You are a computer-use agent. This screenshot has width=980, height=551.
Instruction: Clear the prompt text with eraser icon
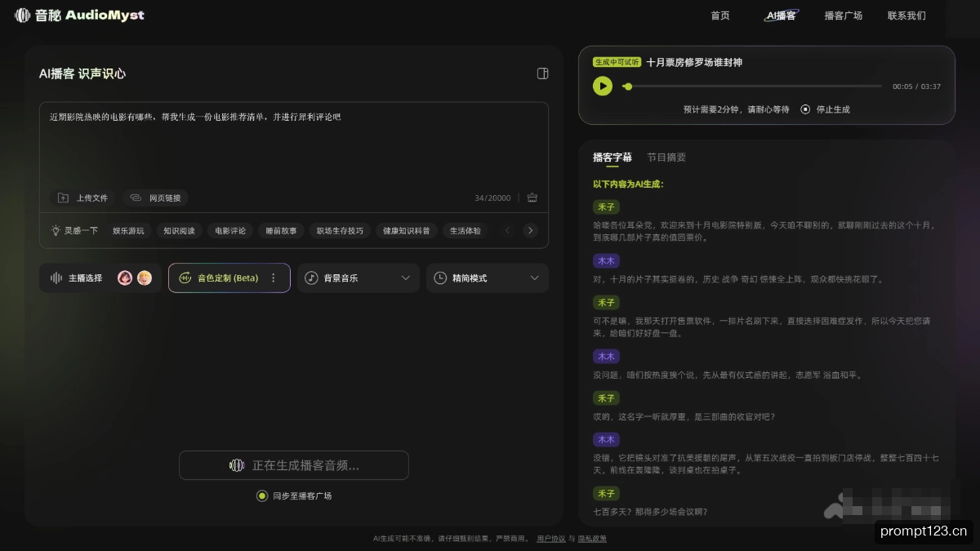532,198
